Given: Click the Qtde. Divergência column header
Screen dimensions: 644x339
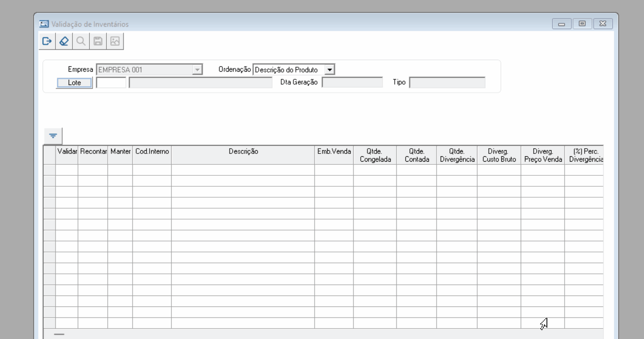Looking at the screenshot, I should (457, 155).
